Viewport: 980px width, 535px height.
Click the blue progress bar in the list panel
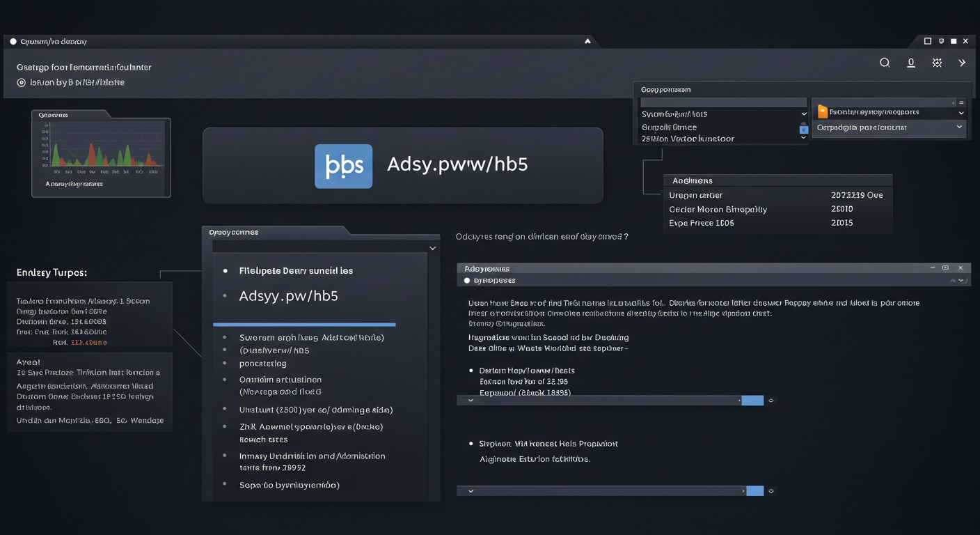tap(304, 325)
